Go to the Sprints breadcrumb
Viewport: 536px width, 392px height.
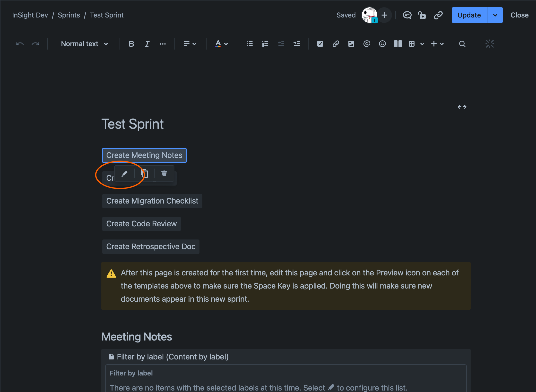(69, 15)
